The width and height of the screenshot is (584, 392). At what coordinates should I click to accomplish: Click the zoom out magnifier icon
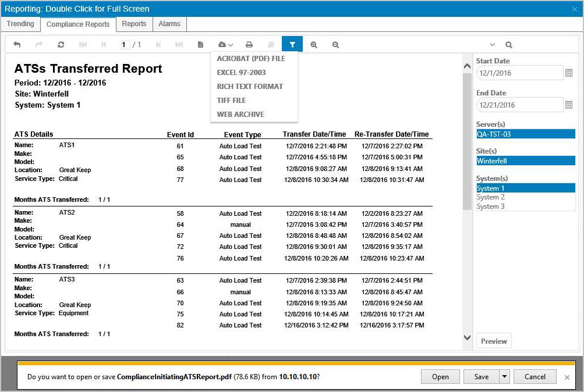(x=335, y=45)
